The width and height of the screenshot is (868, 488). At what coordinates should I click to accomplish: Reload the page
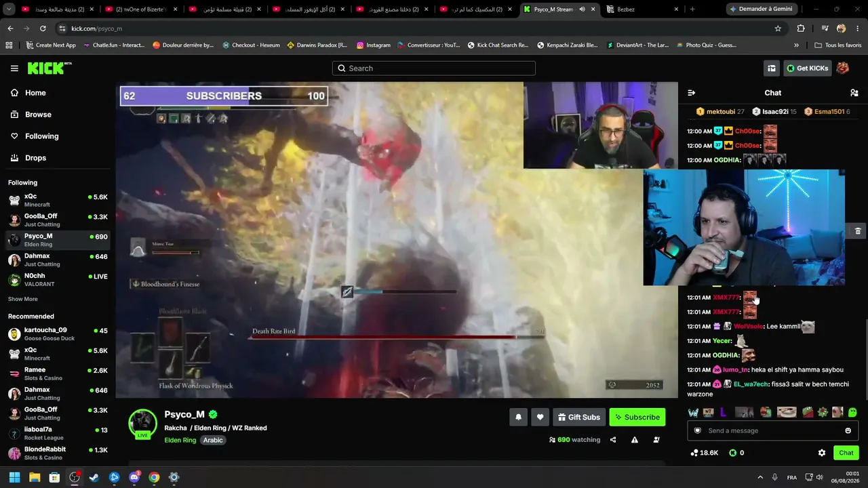coord(43,28)
